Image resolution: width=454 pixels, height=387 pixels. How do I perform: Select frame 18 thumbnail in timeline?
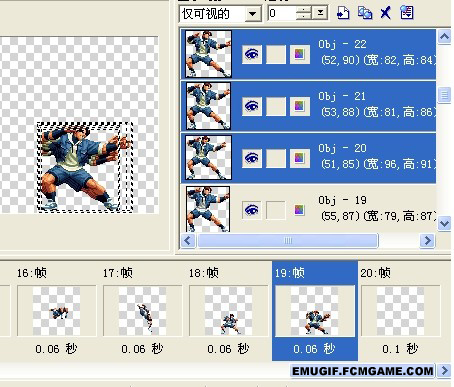click(x=228, y=311)
